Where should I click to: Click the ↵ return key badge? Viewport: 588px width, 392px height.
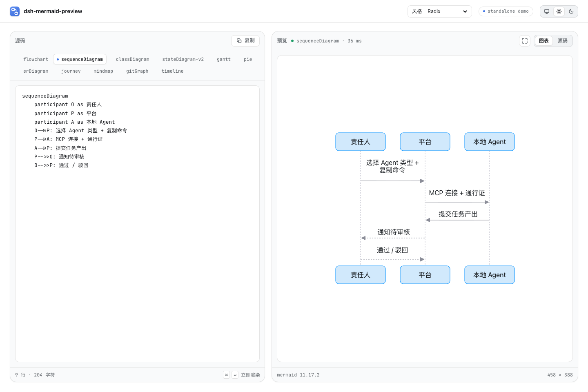[x=235, y=375]
